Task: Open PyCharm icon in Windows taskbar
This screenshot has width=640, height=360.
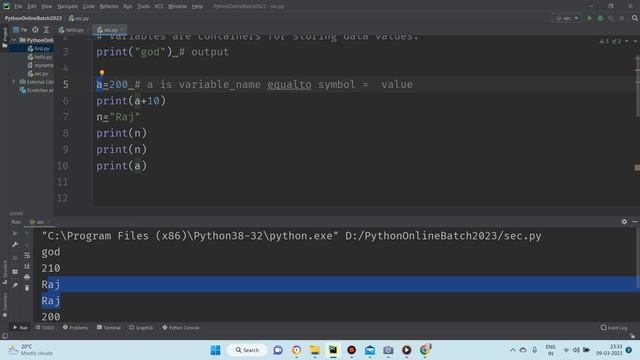Action: 333,350
